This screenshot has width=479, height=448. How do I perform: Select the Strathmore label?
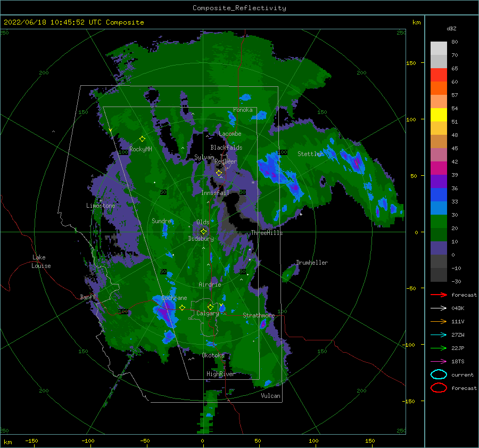click(259, 315)
